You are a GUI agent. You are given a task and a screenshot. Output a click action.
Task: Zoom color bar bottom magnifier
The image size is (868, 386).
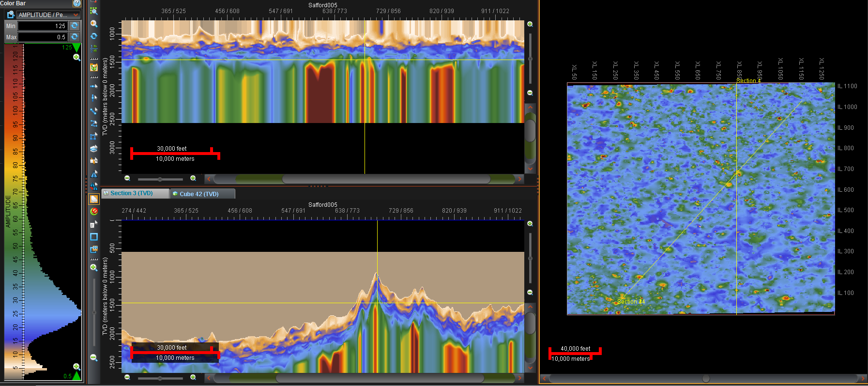[76, 367]
